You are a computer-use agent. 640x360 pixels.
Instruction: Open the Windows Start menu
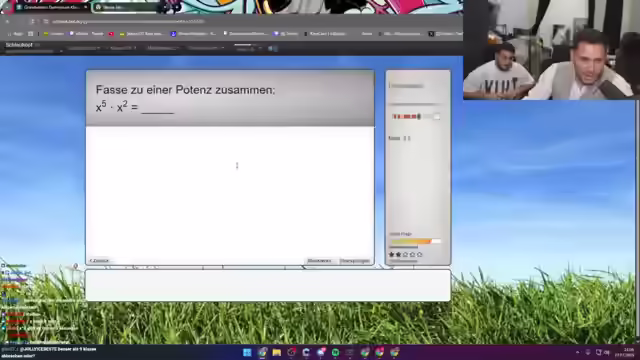pos(247,352)
